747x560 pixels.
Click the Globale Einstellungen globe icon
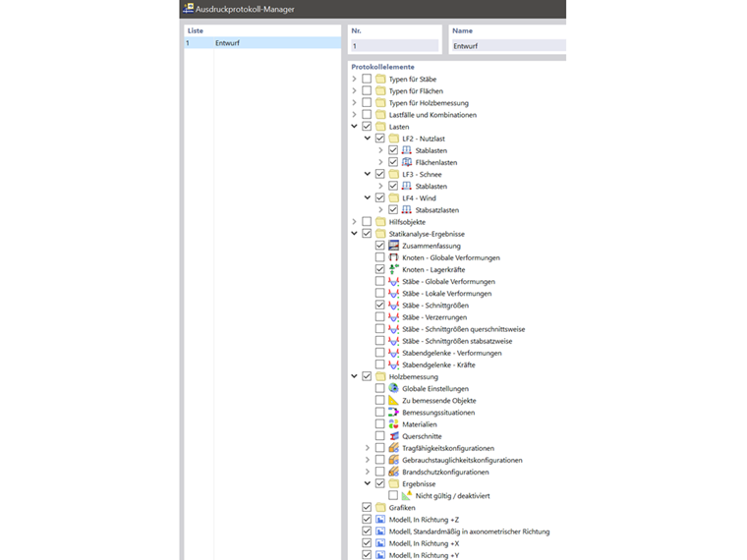coord(393,389)
